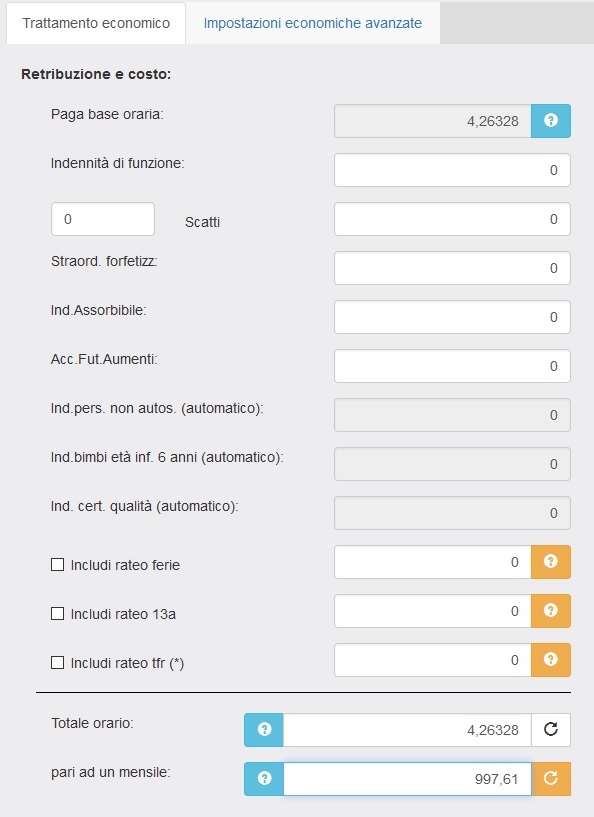Focus the Straord. forfetizz amount field
The height and width of the screenshot is (817, 594).
point(452,268)
